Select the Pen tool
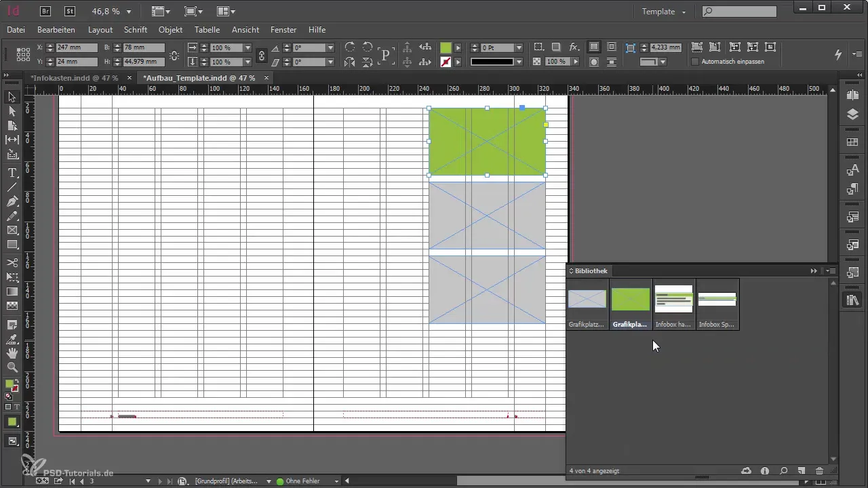Image resolution: width=868 pixels, height=488 pixels. tap(12, 201)
